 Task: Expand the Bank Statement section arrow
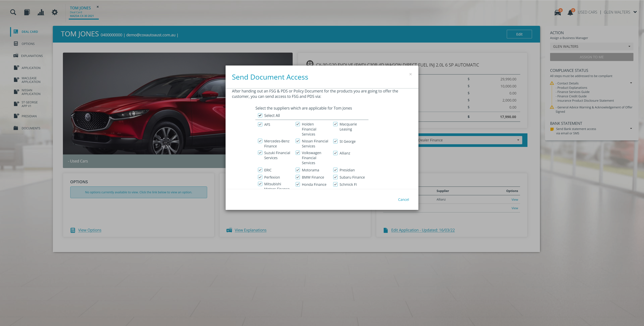tap(631, 129)
